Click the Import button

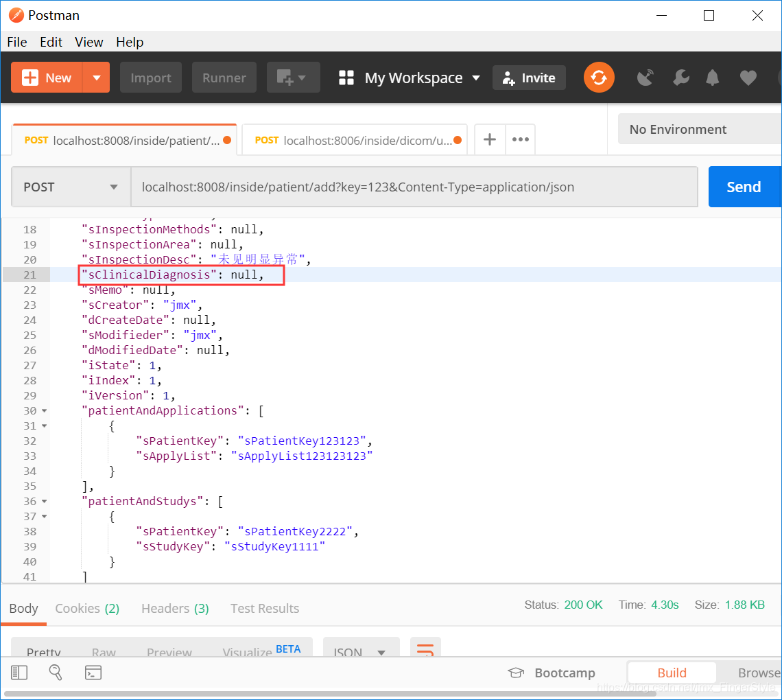151,78
